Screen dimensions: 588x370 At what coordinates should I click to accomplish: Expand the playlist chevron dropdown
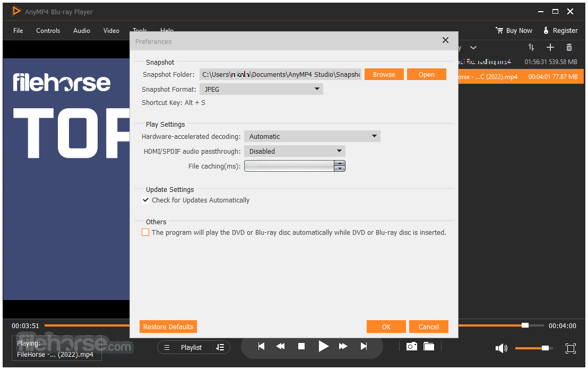point(473,48)
